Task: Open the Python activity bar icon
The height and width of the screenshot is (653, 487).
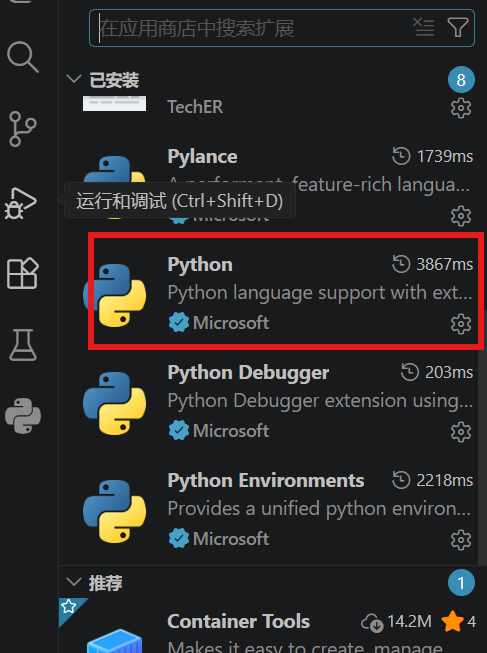Action: (x=23, y=416)
